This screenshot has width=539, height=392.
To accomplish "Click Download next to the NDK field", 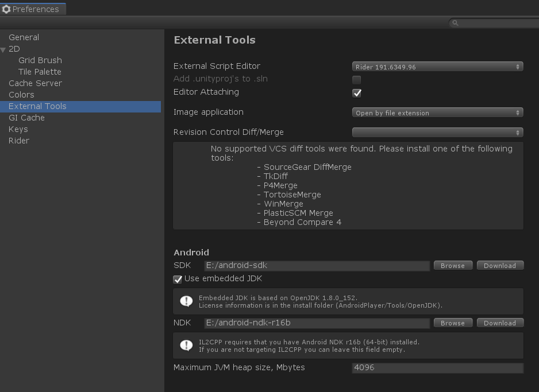I will (x=500, y=323).
